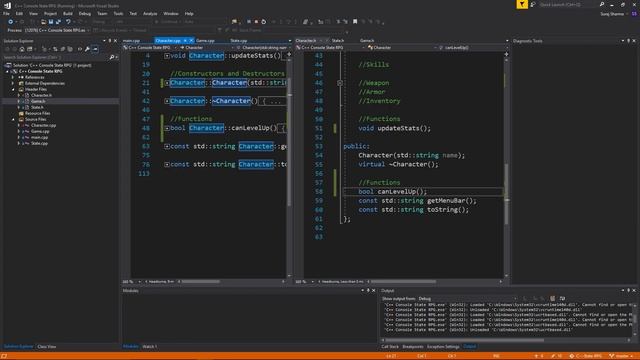Image resolution: width=640 pixels, height=360 pixels.
Task: Switch to the State.cpp editor tab
Action: pyautogui.click(x=239, y=41)
